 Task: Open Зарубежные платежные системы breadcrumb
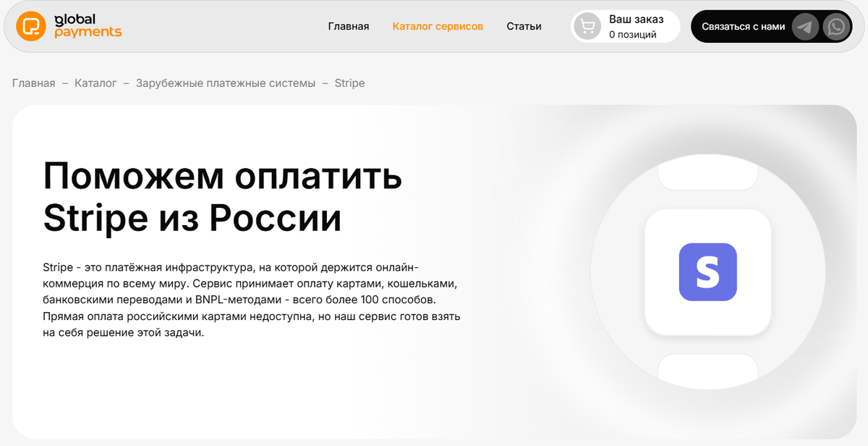[226, 83]
